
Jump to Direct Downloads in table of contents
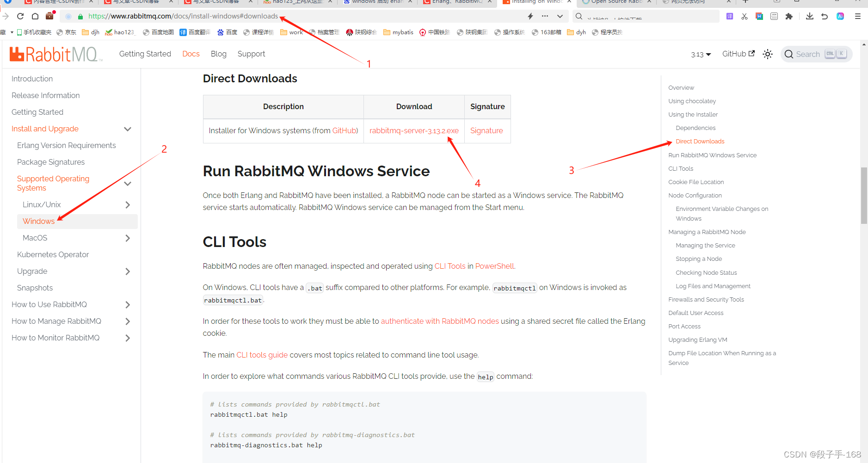pyautogui.click(x=700, y=142)
